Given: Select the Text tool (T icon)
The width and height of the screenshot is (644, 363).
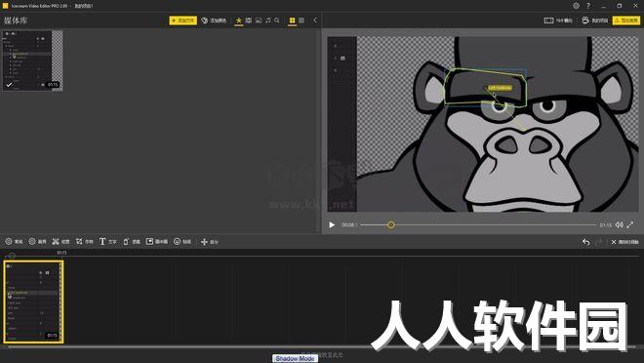Looking at the screenshot, I should [x=108, y=242].
